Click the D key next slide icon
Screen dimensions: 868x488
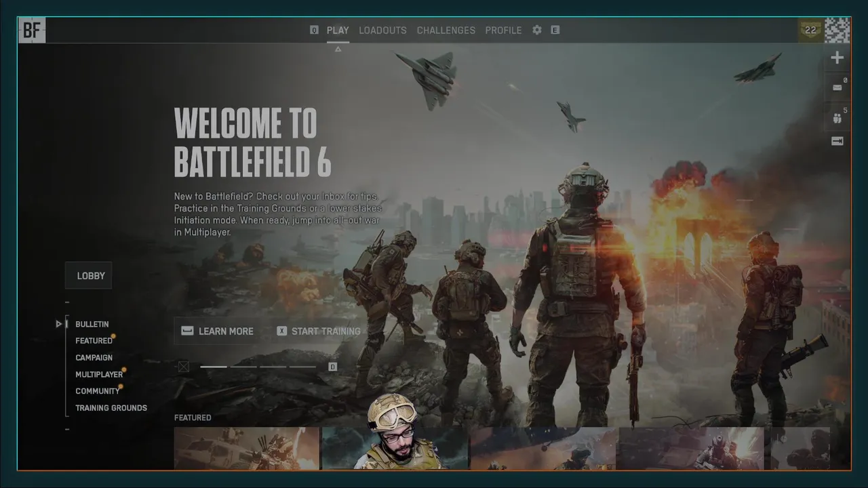click(332, 367)
